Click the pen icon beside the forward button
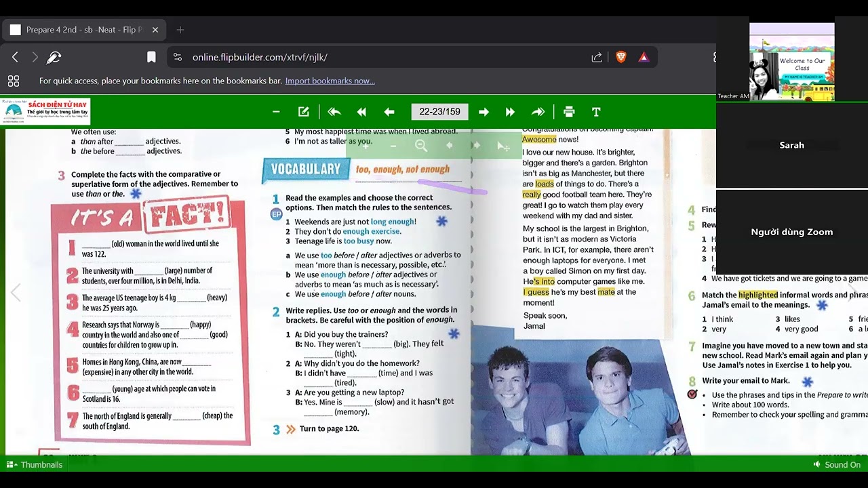 54,58
